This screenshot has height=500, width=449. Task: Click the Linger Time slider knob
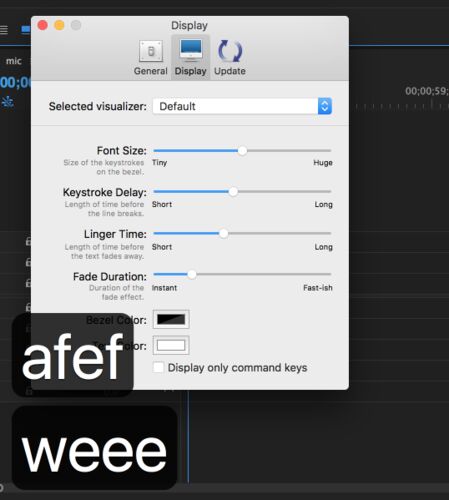click(x=224, y=233)
